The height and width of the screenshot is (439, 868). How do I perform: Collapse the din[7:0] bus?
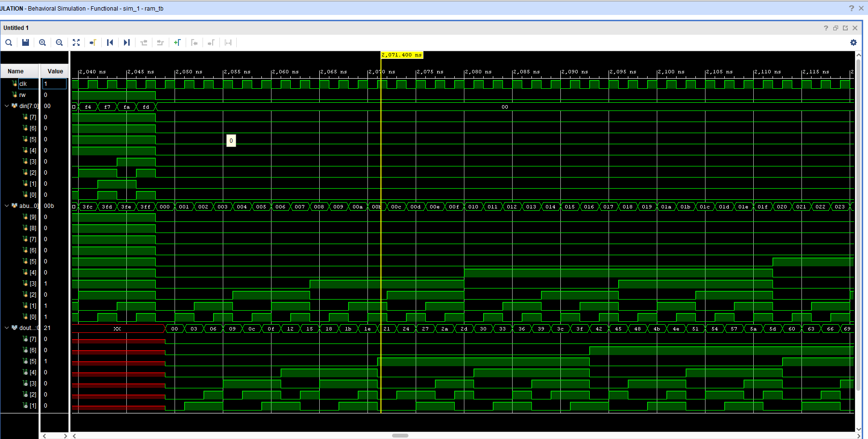[x=6, y=106]
